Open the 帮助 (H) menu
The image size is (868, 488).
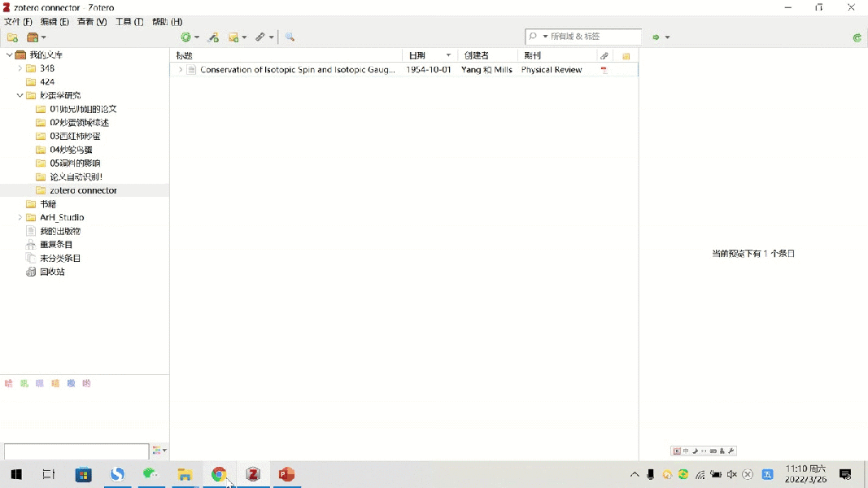(x=168, y=22)
